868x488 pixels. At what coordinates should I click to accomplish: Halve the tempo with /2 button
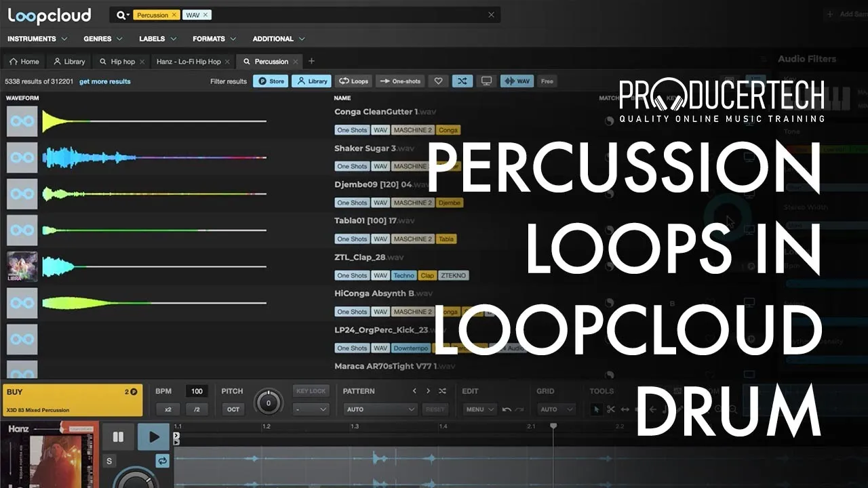(x=197, y=409)
